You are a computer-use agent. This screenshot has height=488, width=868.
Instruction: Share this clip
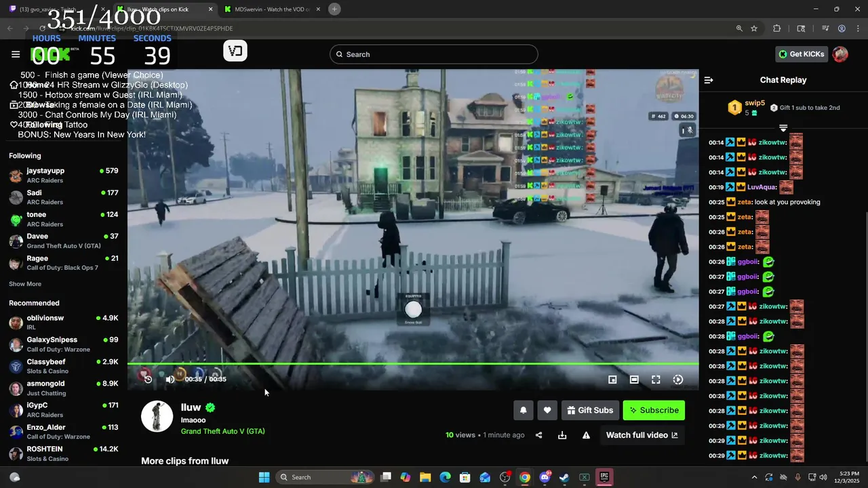pyautogui.click(x=539, y=435)
